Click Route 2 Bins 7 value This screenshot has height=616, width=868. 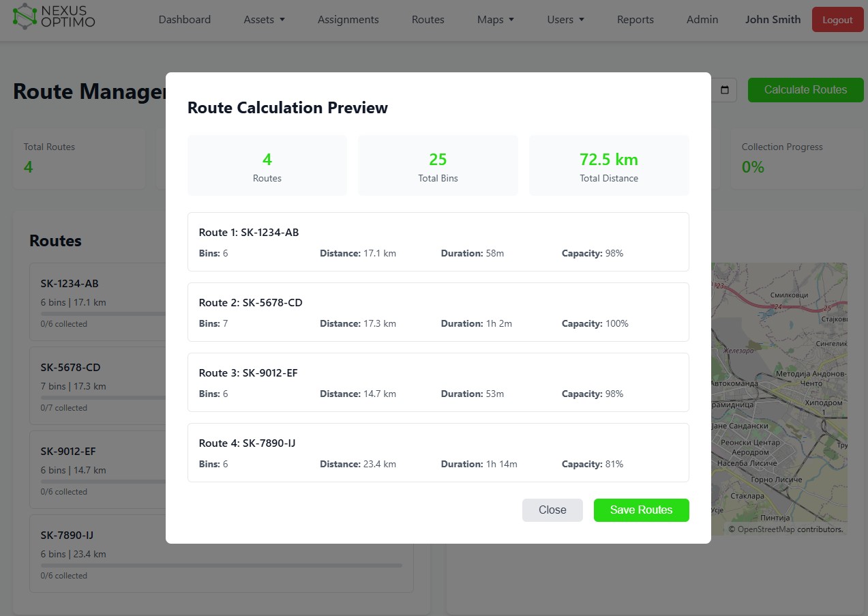click(x=225, y=323)
